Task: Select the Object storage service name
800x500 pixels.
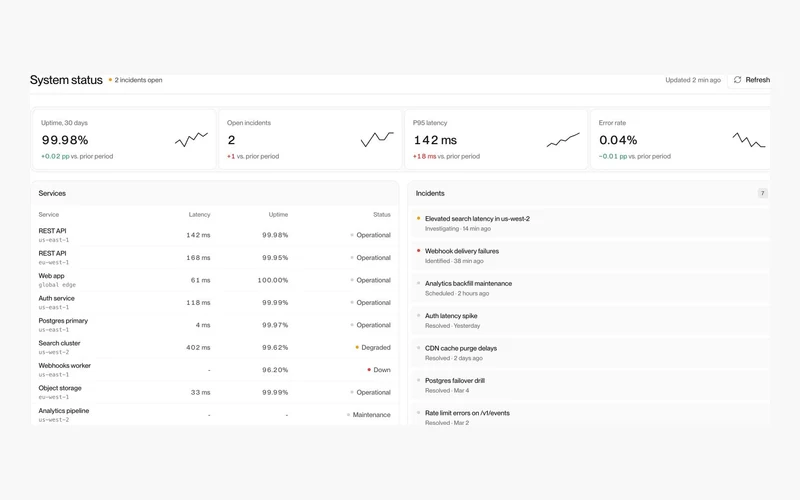Action: [60, 388]
